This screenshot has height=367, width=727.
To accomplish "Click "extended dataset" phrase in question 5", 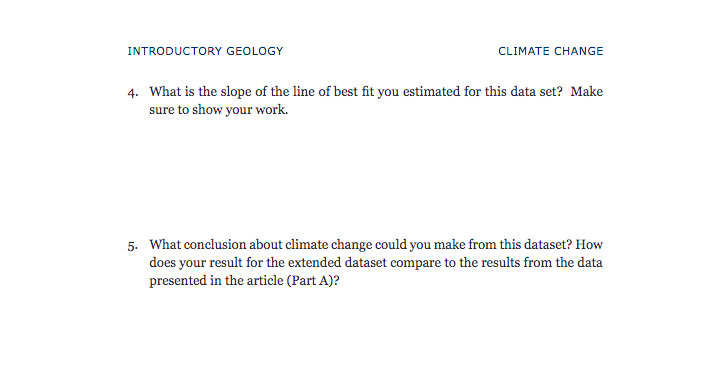I will (x=337, y=263).
